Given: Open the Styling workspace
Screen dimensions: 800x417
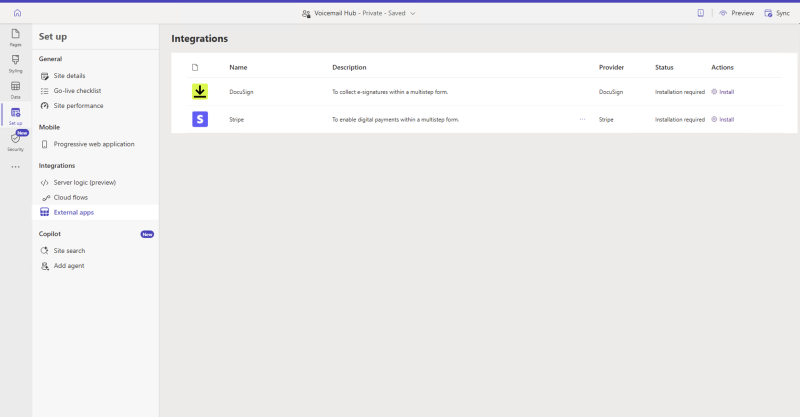Looking at the screenshot, I should (x=16, y=64).
